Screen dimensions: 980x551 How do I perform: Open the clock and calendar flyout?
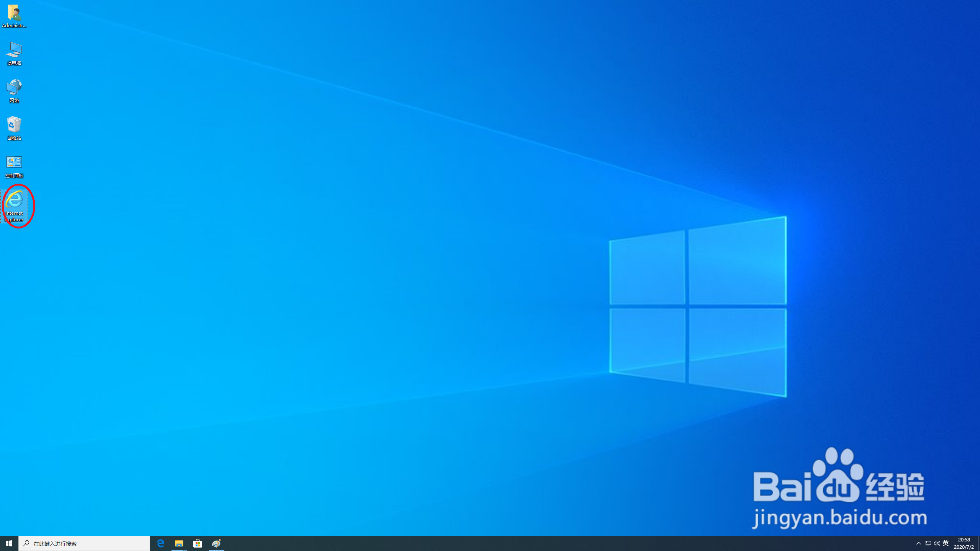point(964,543)
